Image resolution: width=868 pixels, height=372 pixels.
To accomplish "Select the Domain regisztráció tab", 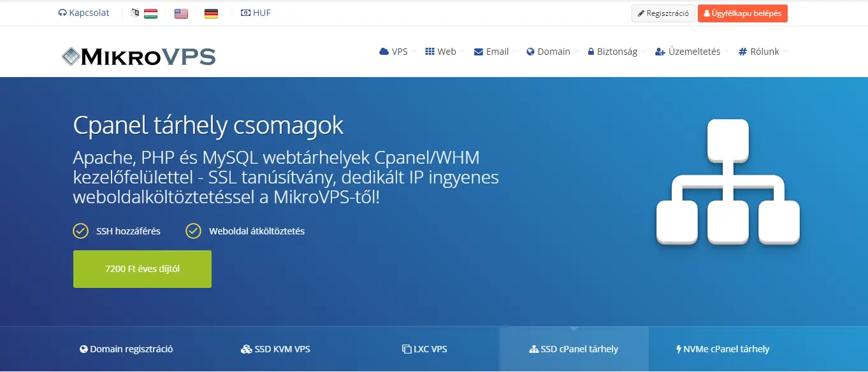I will [126, 349].
